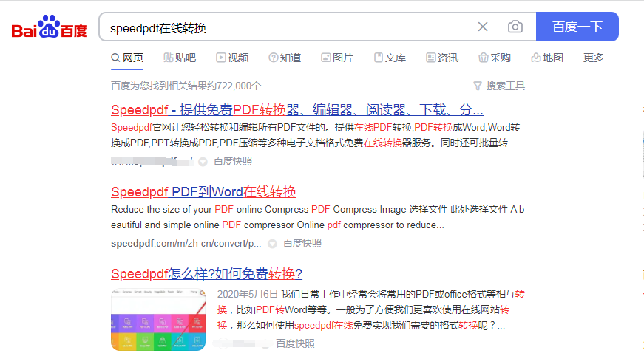Viewport: 644px width, 356px height.
Task: Expand the 更多 menu
Action: (x=594, y=58)
